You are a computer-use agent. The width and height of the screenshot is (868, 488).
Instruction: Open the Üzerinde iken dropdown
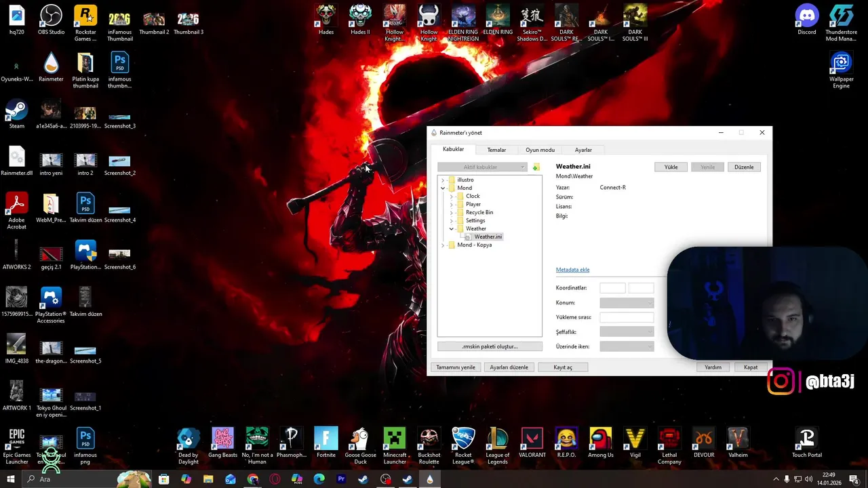[627, 346]
